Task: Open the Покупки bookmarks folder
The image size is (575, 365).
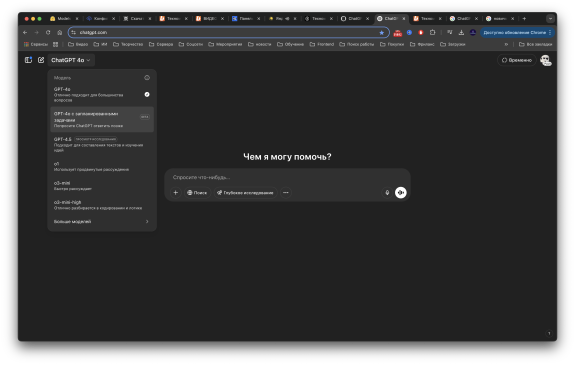Action: 392,44
